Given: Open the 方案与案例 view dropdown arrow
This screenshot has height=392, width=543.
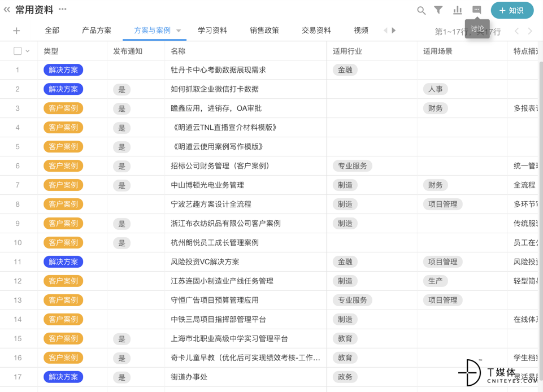Looking at the screenshot, I should [x=179, y=31].
